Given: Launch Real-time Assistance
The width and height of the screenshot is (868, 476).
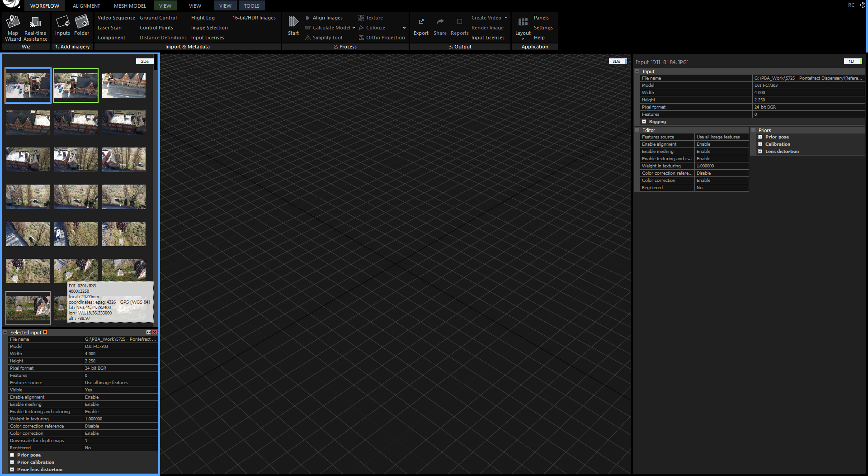Looking at the screenshot, I should tap(35, 28).
